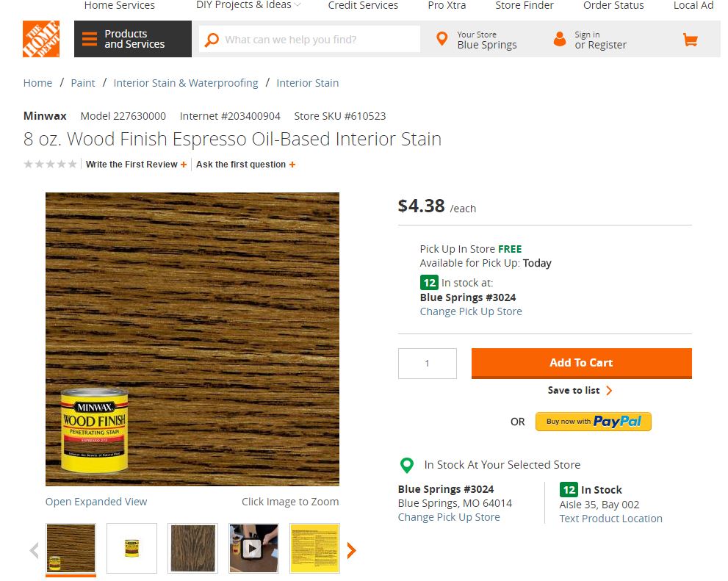Click the Home Depot logo
The width and height of the screenshot is (728, 581).
pyautogui.click(x=41, y=39)
